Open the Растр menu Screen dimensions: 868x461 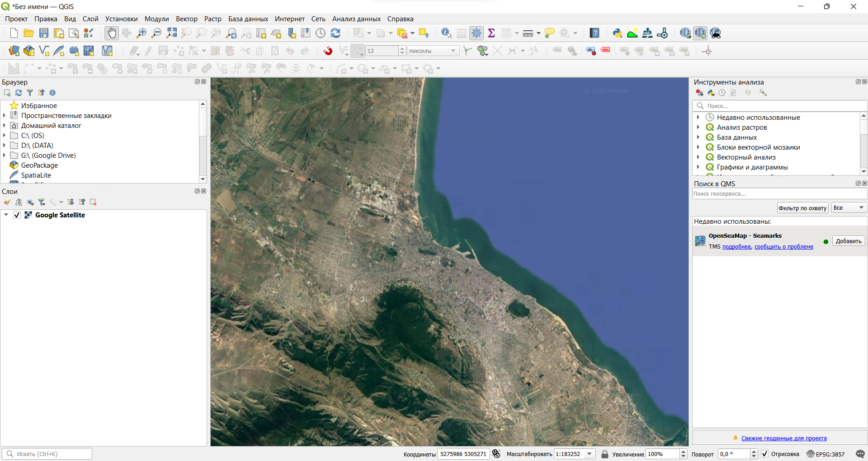pyautogui.click(x=212, y=19)
